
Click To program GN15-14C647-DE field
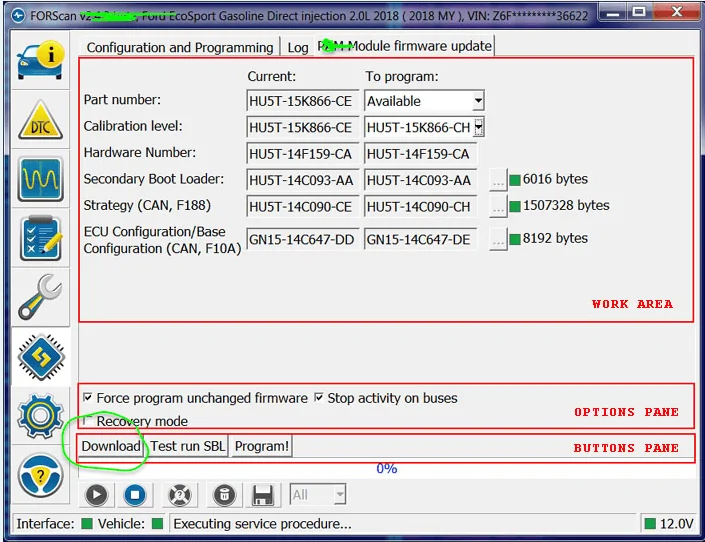point(421,239)
